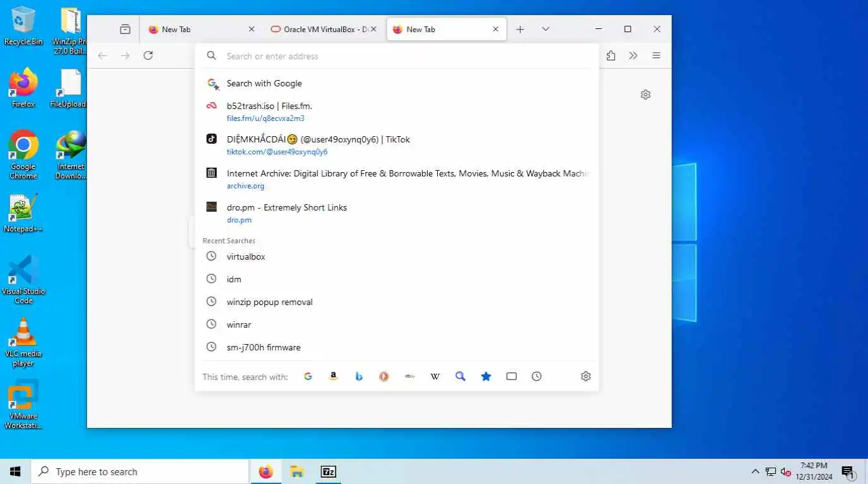868x484 pixels.
Task: Open File Explorer from the taskbar
Action: [297, 471]
